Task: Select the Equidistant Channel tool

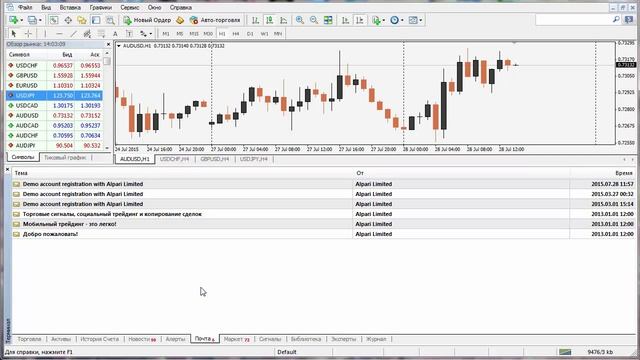Action: [87, 33]
